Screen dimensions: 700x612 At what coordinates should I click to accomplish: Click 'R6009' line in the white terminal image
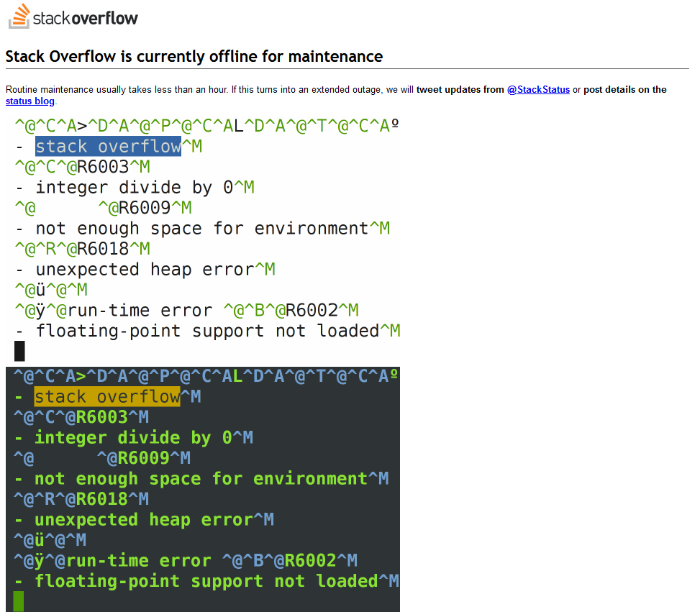[x=103, y=208]
